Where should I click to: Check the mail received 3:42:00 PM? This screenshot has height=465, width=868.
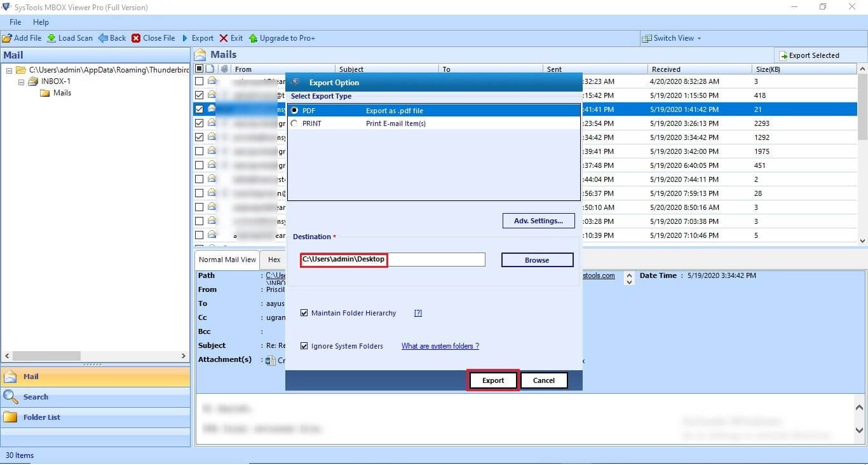tap(200, 151)
